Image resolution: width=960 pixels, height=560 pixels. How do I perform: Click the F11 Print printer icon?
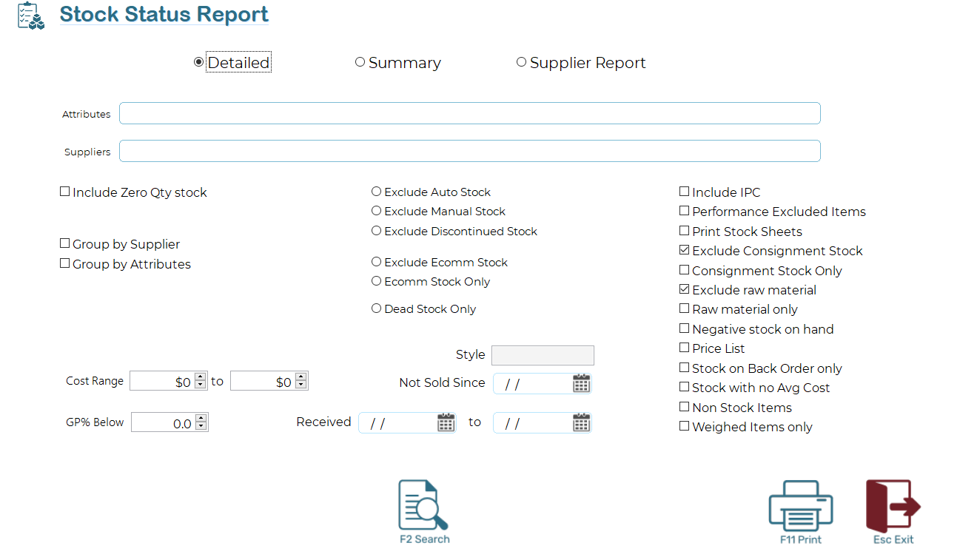801,505
